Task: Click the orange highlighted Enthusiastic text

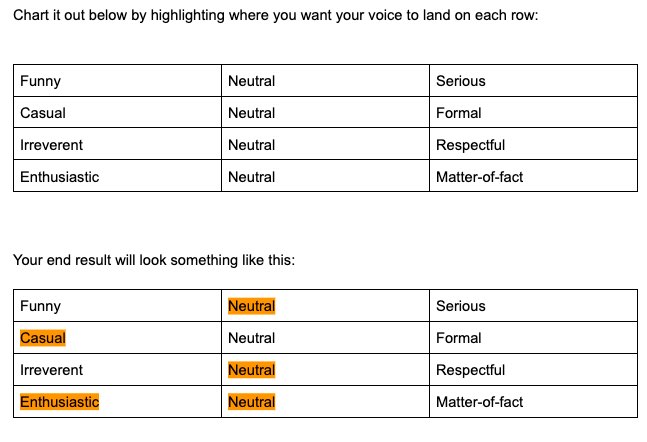Action: (59, 402)
